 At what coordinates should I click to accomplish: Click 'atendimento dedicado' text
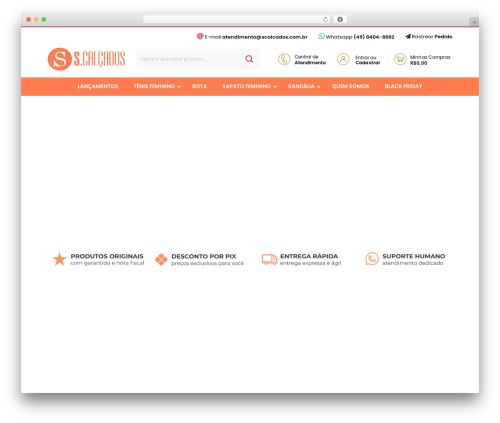(x=413, y=263)
